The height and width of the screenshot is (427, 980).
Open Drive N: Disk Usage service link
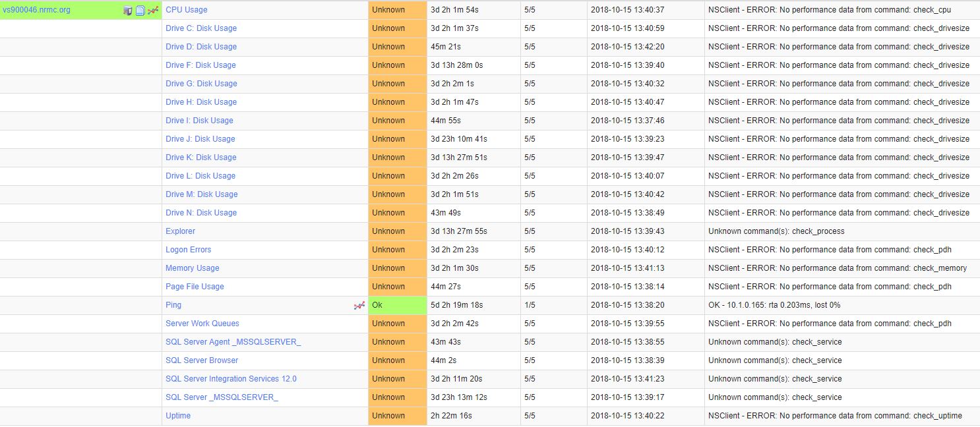(200, 213)
